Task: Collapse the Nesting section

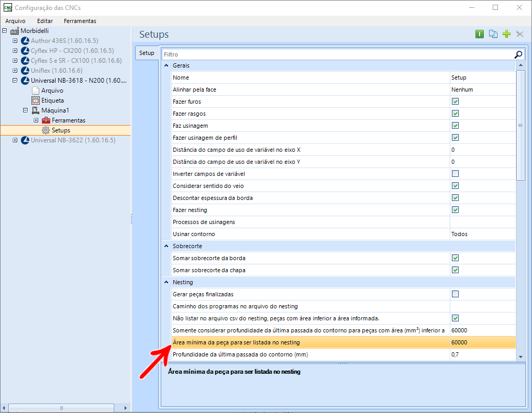Action: tap(167, 282)
